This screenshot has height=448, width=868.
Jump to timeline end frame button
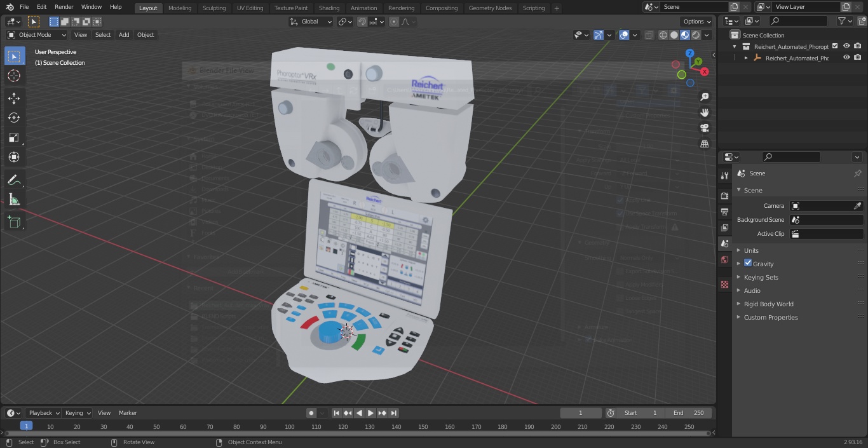point(393,413)
